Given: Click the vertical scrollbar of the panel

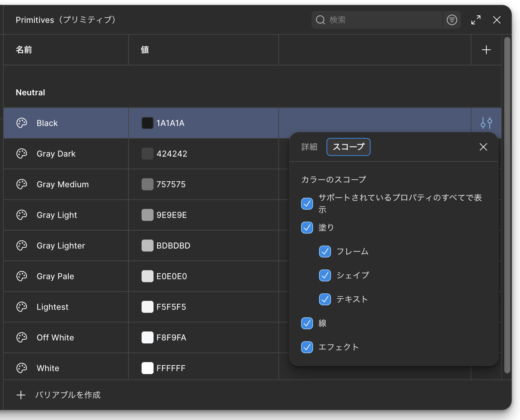Looking at the screenshot, I should tap(507, 205).
